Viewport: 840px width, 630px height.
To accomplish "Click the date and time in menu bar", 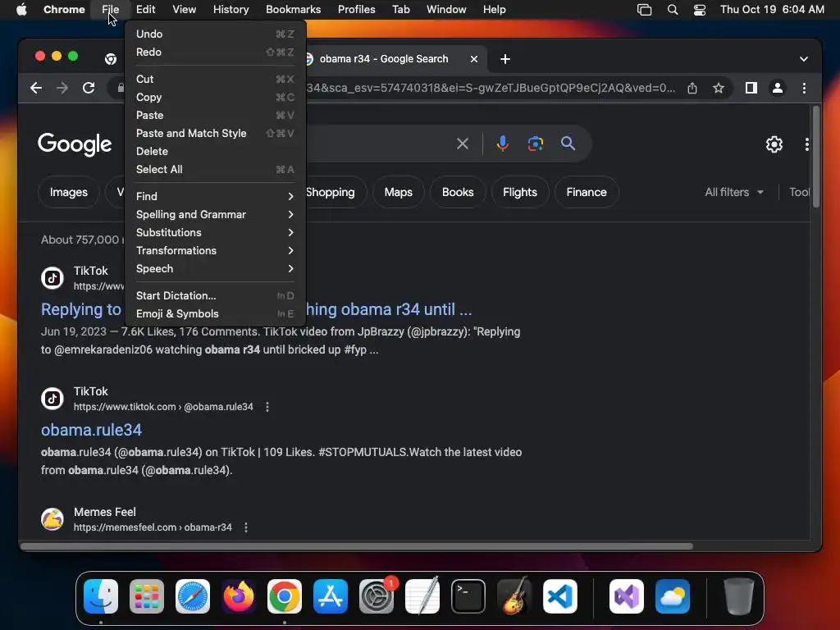I will point(772,10).
